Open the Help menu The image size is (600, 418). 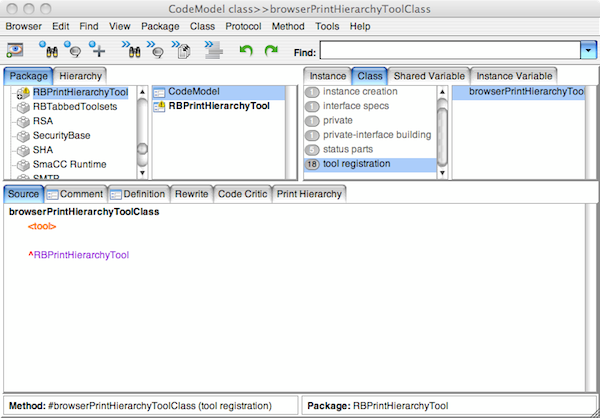(x=360, y=26)
